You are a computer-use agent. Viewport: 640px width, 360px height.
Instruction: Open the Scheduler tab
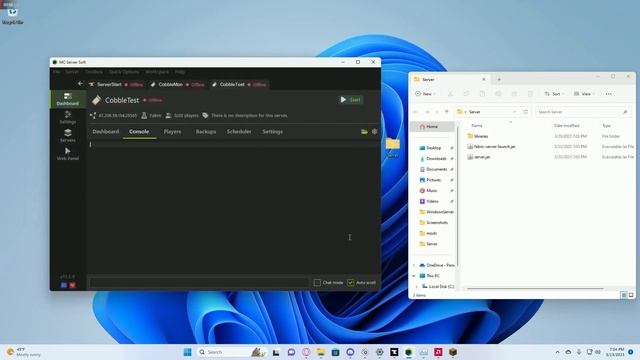(x=239, y=131)
